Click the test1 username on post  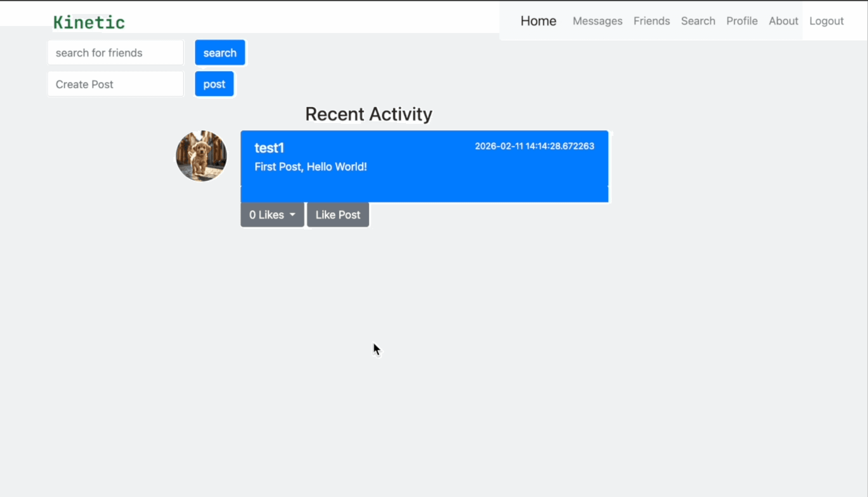coord(269,148)
